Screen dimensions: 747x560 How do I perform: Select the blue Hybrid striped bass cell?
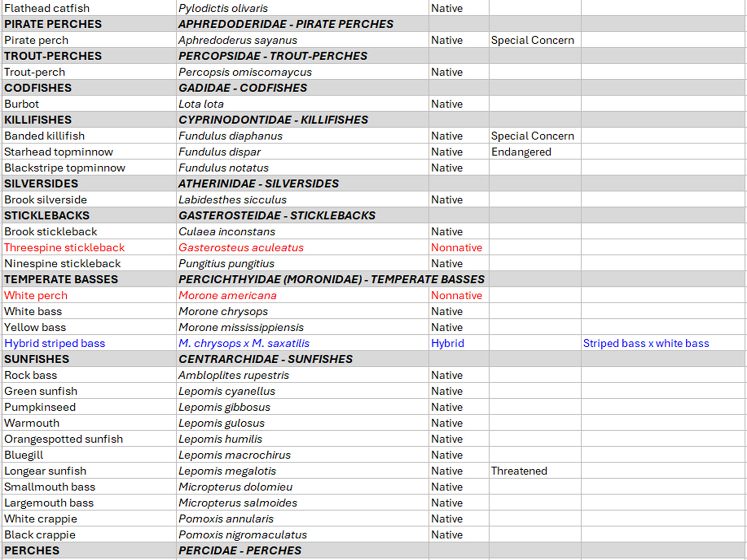point(55,343)
